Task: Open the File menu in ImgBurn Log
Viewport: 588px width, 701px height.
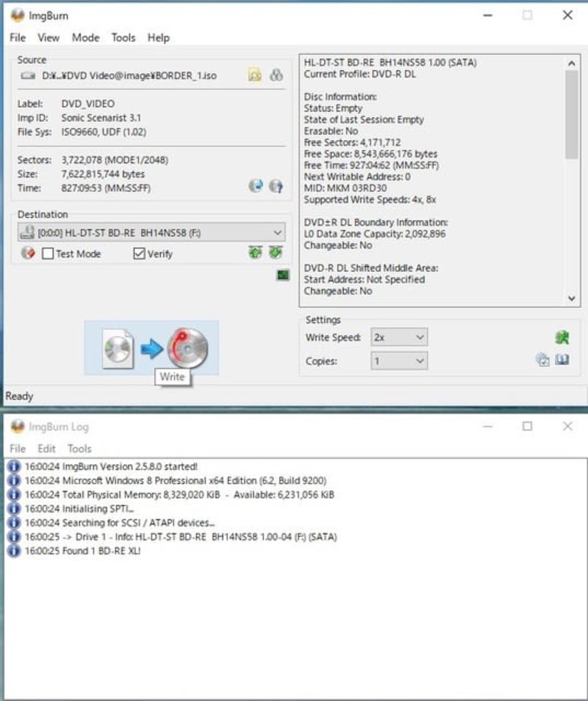Action: [x=18, y=449]
